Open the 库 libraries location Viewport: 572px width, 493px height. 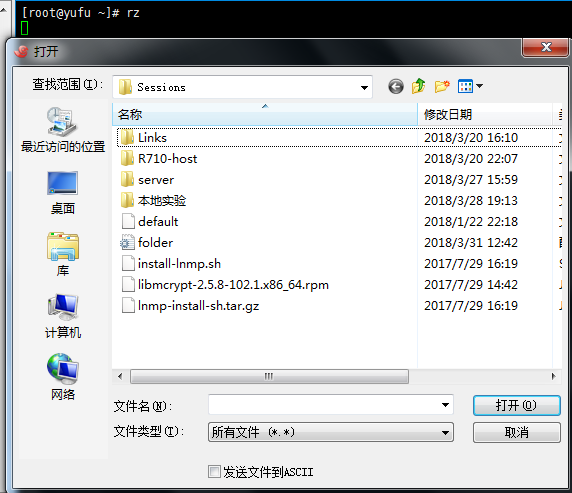click(63, 255)
